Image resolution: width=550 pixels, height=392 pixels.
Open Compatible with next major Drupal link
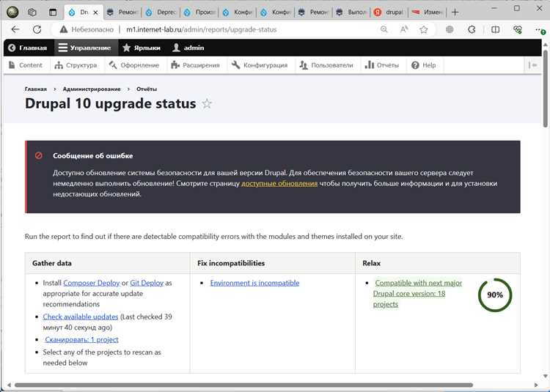tap(417, 294)
